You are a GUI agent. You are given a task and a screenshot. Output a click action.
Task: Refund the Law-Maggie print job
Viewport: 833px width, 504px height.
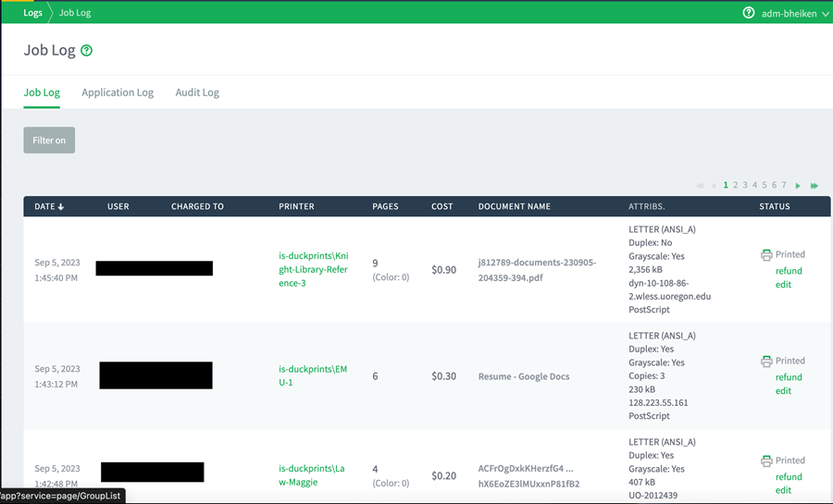point(789,477)
